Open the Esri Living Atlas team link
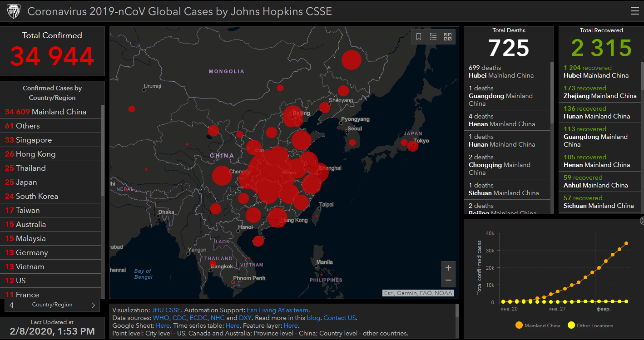 277,310
